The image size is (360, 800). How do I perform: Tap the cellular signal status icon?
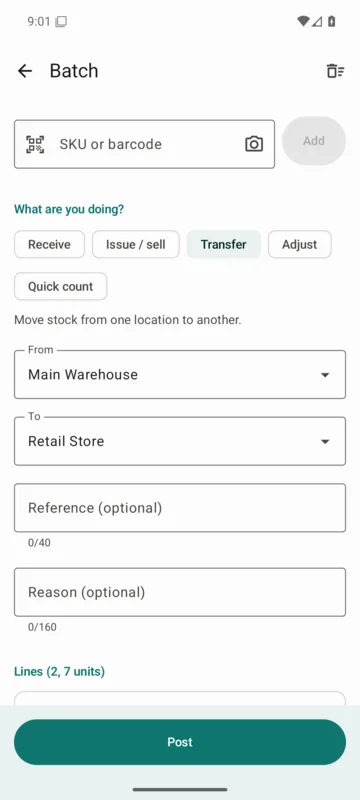[317, 21]
